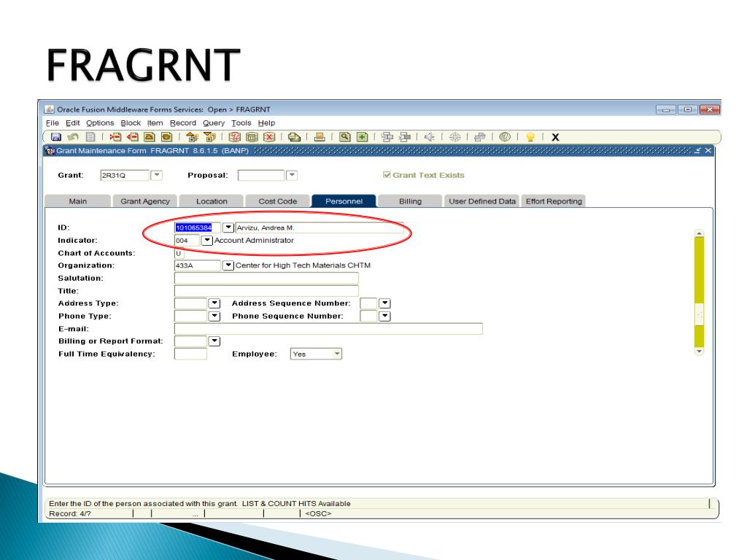The width and height of the screenshot is (747, 560).
Task: Switch to the Billing tab
Action: tap(410, 201)
